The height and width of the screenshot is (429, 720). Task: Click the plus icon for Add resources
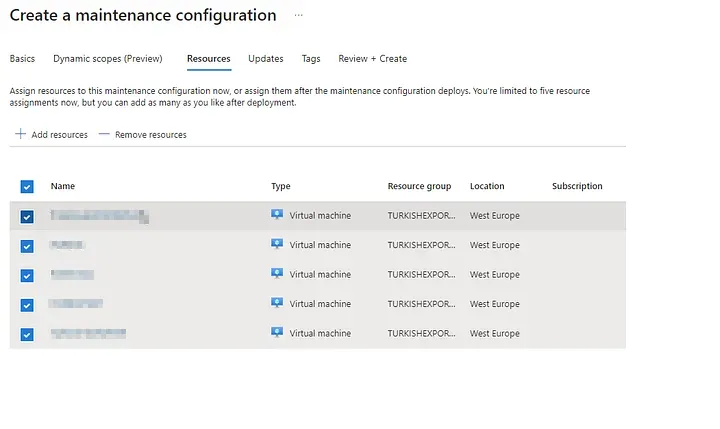20,134
